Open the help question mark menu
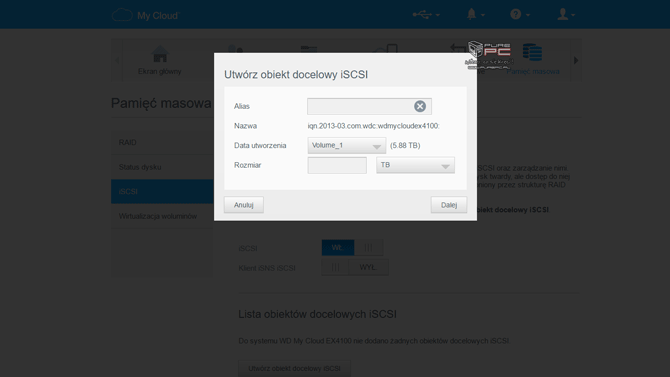The width and height of the screenshot is (670, 377). point(520,15)
